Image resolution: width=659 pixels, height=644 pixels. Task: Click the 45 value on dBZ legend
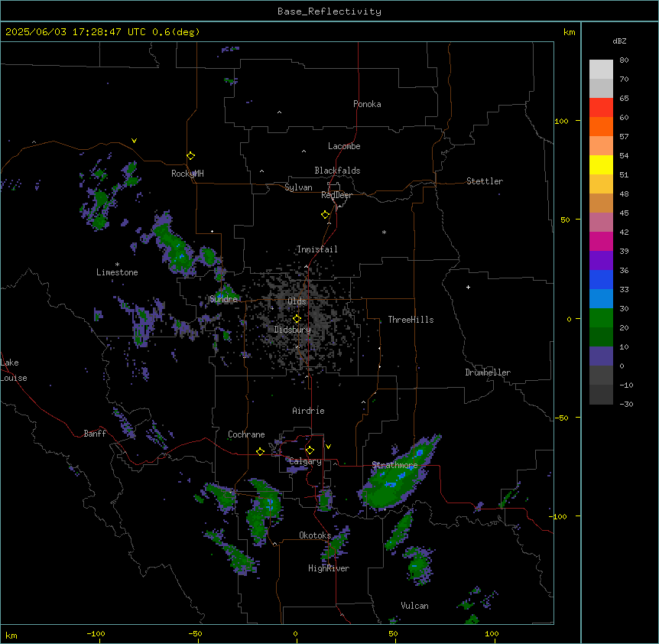624,213
